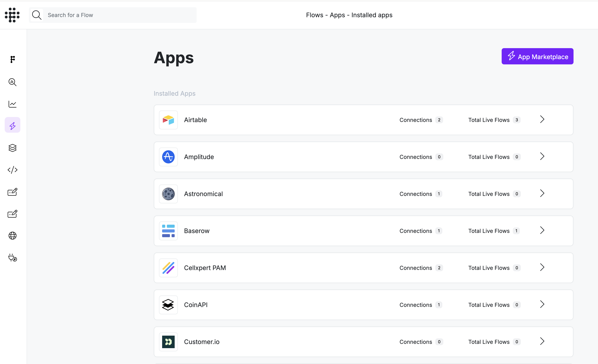Open the App Marketplace button
The image size is (598, 364).
[537, 56]
